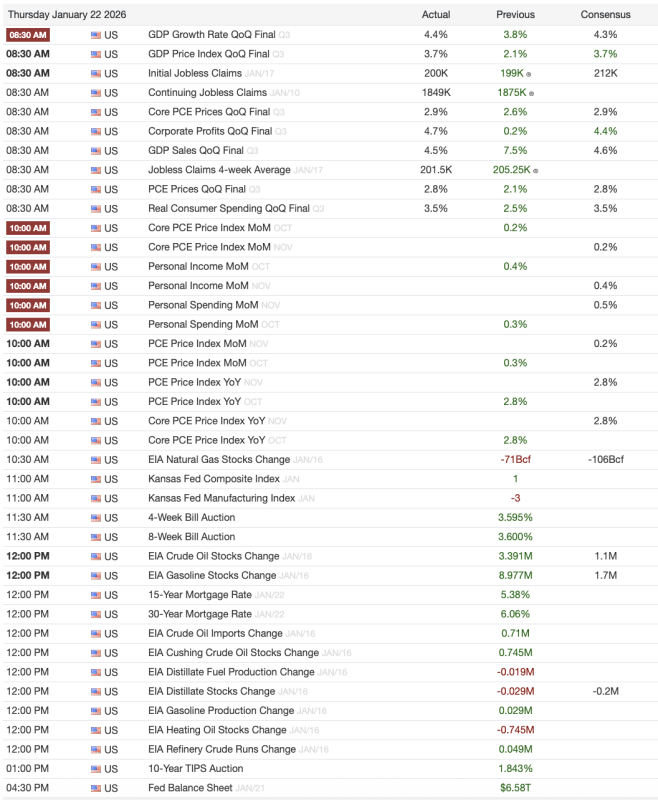The image size is (658, 800).
Task: Click the red 08:30 AM badge for GDP Growth Rate
Action: [27, 35]
